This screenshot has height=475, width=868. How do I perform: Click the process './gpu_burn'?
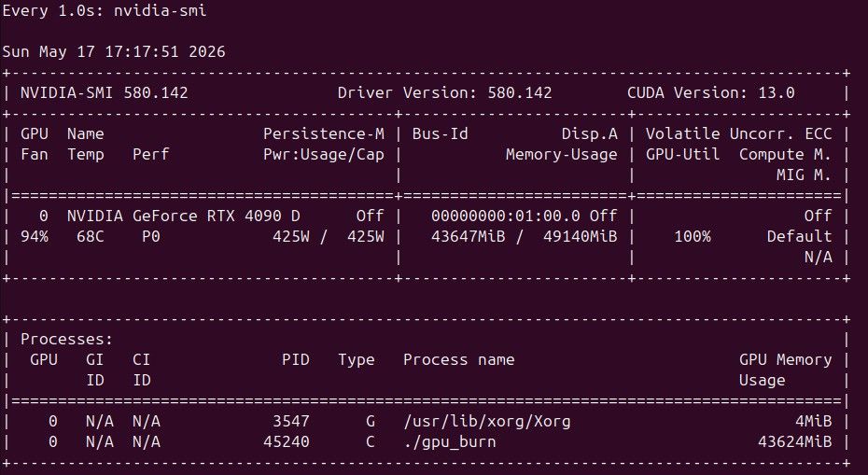click(450, 441)
